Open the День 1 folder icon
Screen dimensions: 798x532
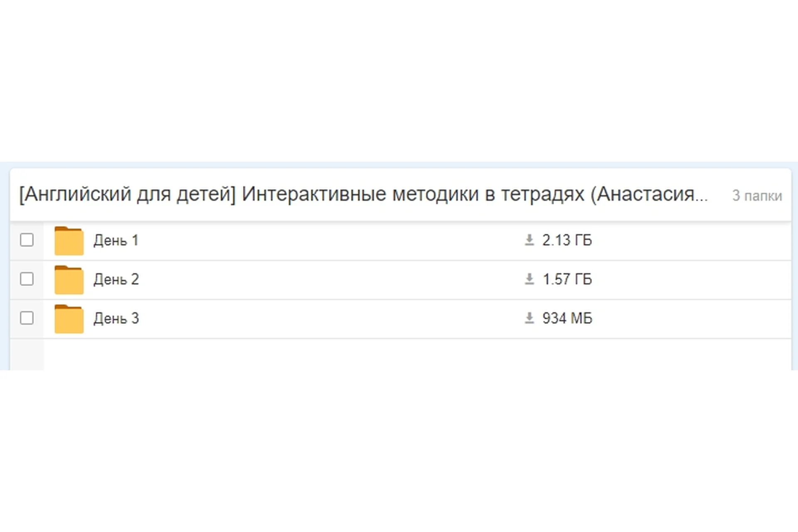[69, 241]
